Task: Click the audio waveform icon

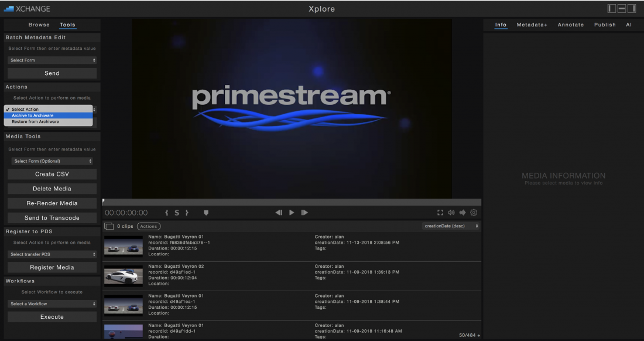Action: [463, 213]
